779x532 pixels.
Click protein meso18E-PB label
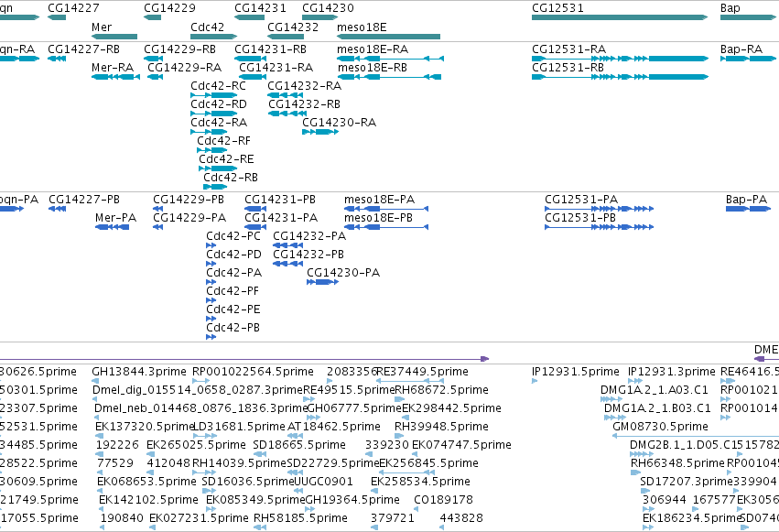pos(379,218)
